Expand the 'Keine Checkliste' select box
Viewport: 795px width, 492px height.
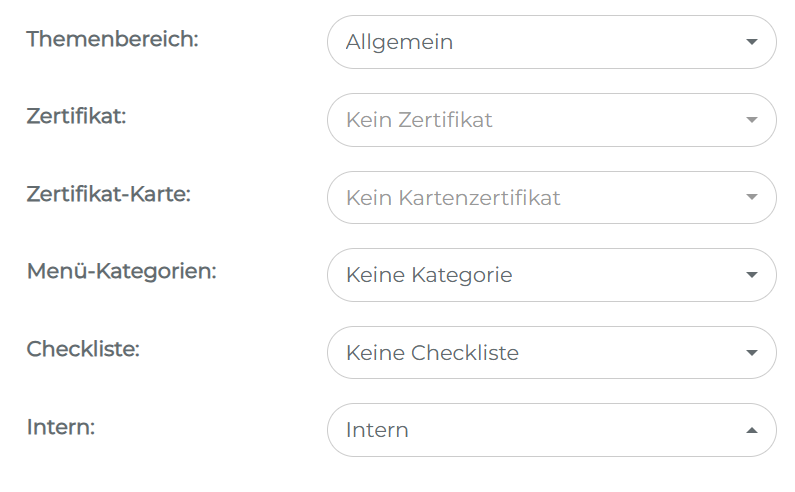(551, 353)
